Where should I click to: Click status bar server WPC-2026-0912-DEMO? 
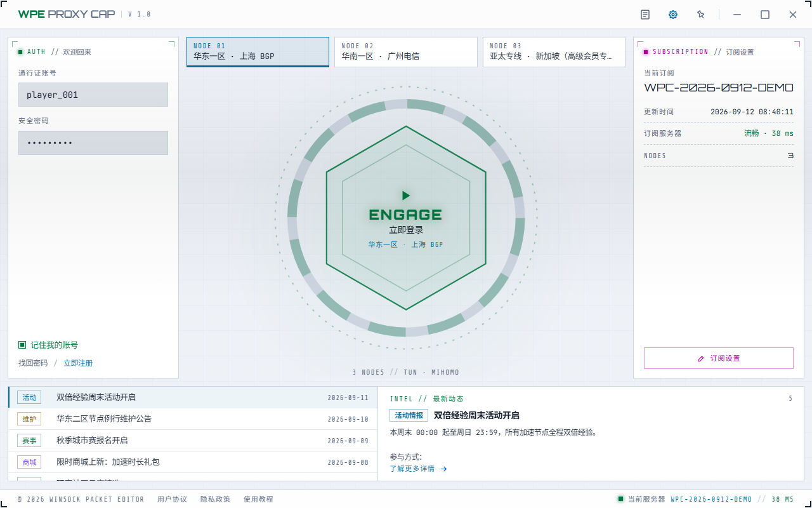pos(711,499)
